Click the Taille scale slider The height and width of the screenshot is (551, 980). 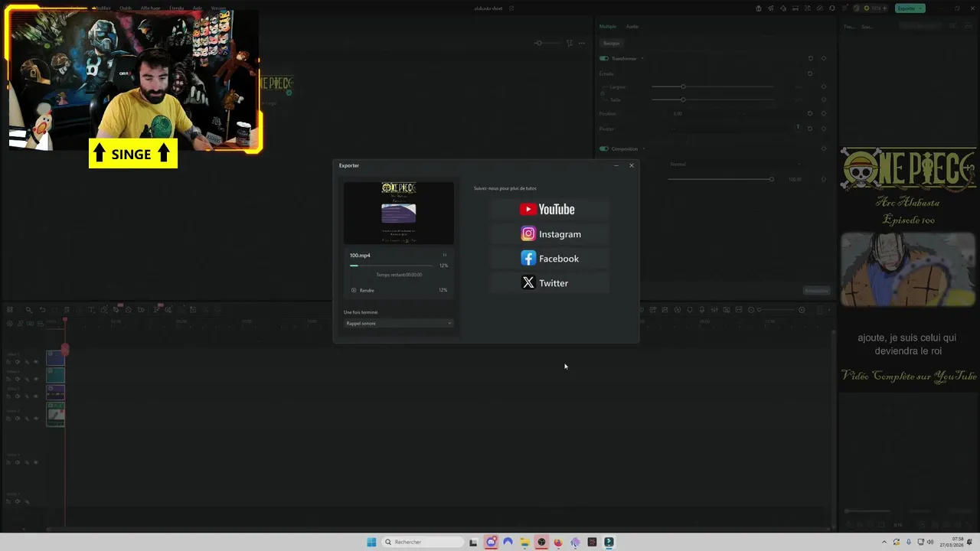coord(712,99)
